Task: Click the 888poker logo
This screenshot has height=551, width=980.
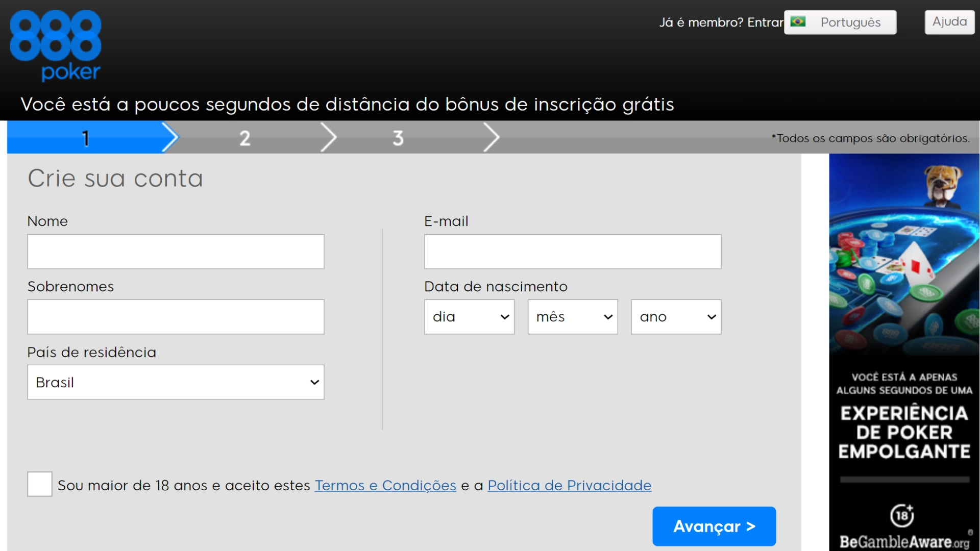Action: click(x=55, y=45)
